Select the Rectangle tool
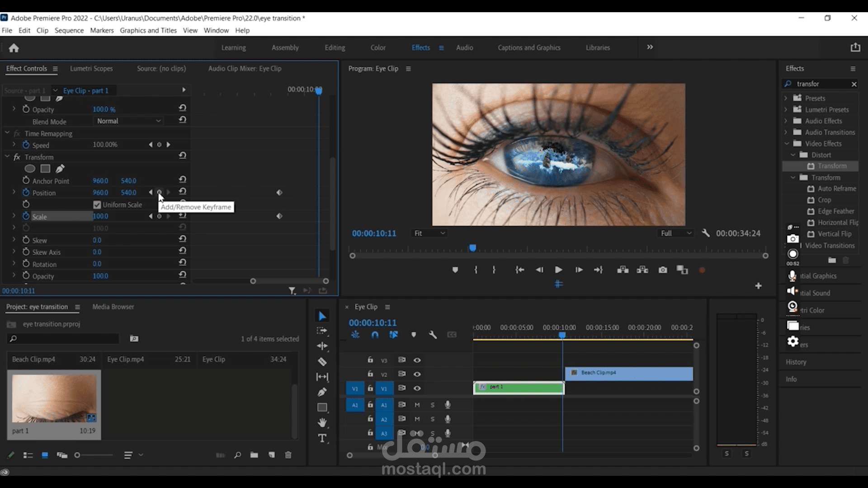Screen dimensions: 868x488 tap(322, 408)
